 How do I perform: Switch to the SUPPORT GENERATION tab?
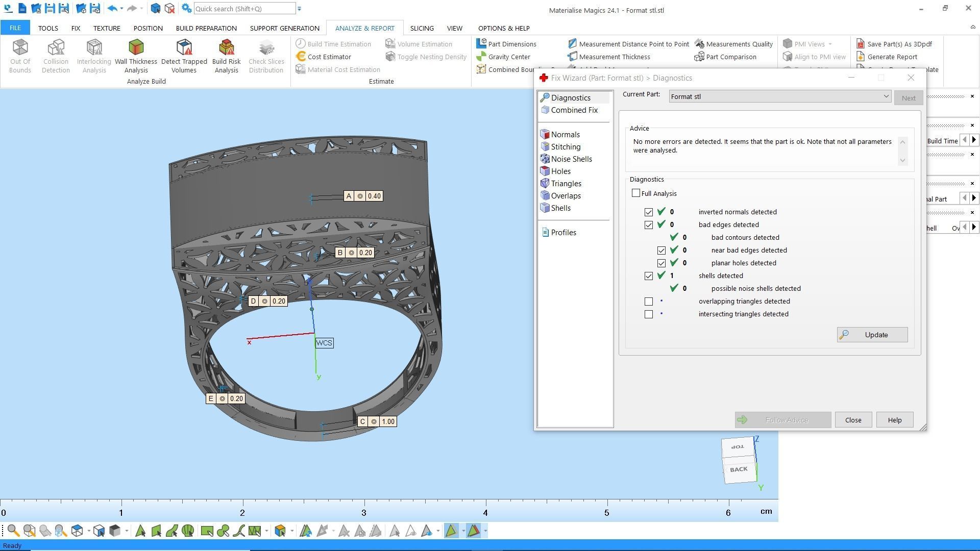click(284, 28)
